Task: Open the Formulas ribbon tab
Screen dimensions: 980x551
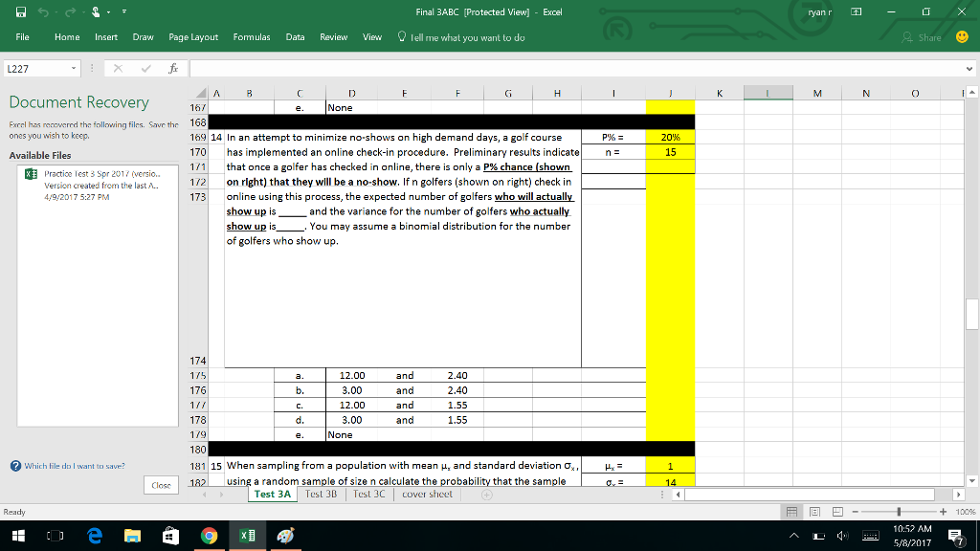Action: (x=251, y=36)
